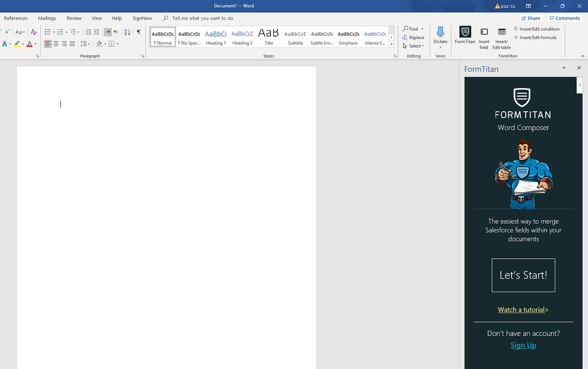Open the Help tab
Image resolution: width=588 pixels, height=369 pixels.
[117, 18]
